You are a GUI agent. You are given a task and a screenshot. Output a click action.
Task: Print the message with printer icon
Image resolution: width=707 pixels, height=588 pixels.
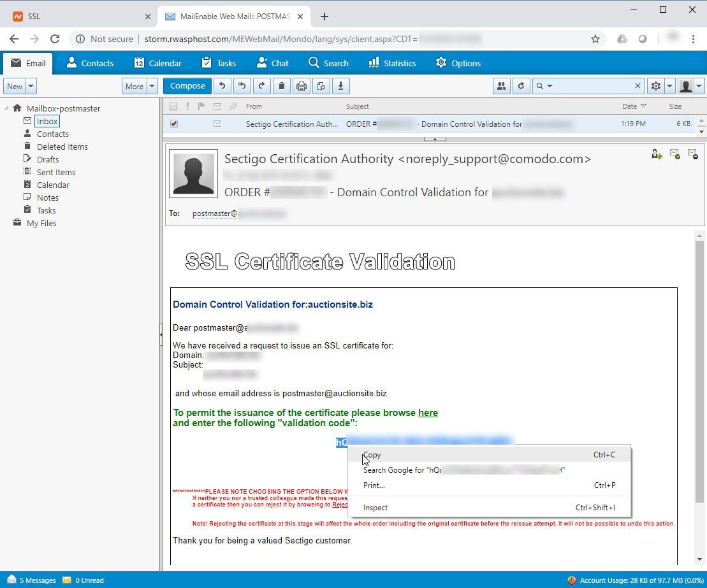[302, 86]
